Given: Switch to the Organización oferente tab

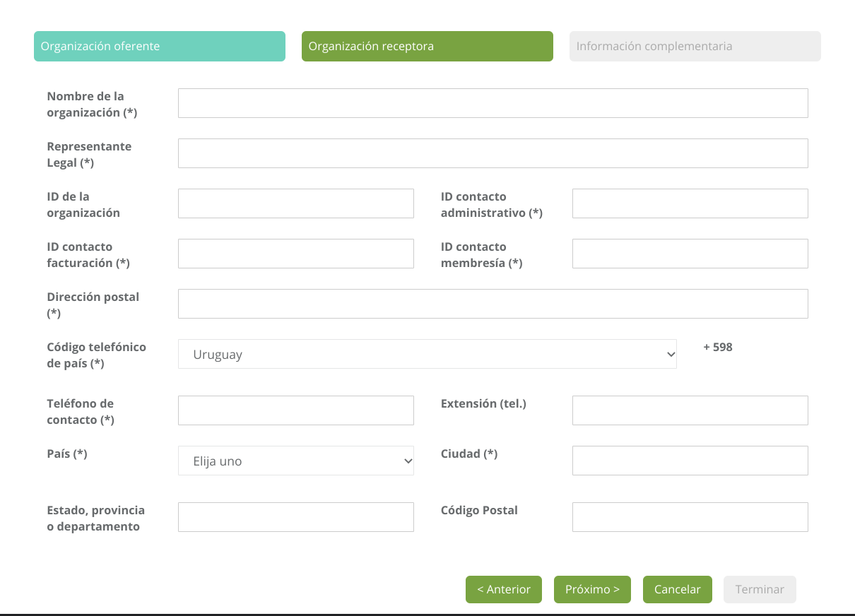Looking at the screenshot, I should (159, 47).
